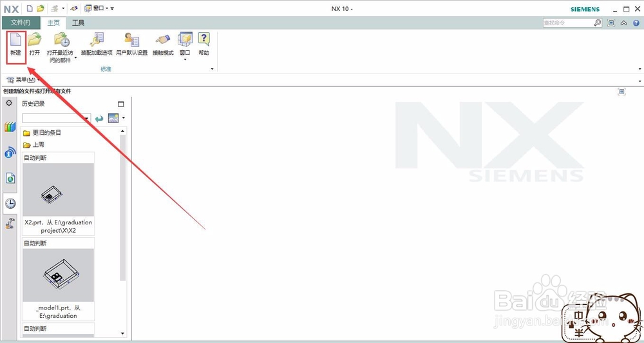Click the 创建新的文件或打开现有文件 status prompt
Image resolution: width=644 pixels, height=343 pixels.
click(37, 92)
